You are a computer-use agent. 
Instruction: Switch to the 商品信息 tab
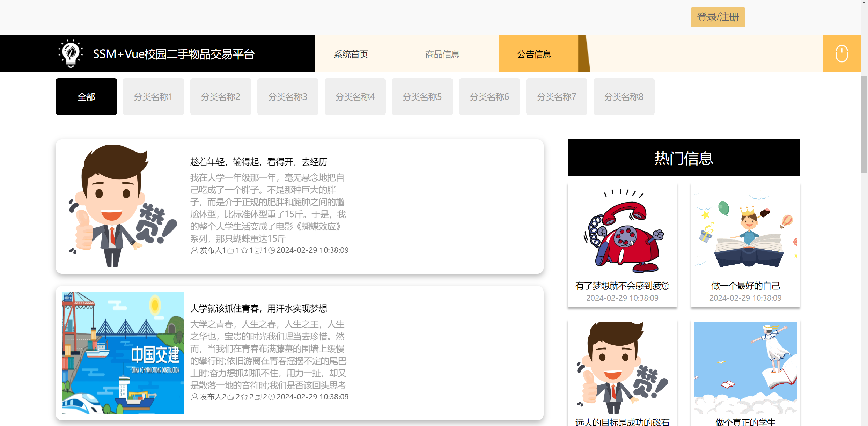pyautogui.click(x=442, y=54)
